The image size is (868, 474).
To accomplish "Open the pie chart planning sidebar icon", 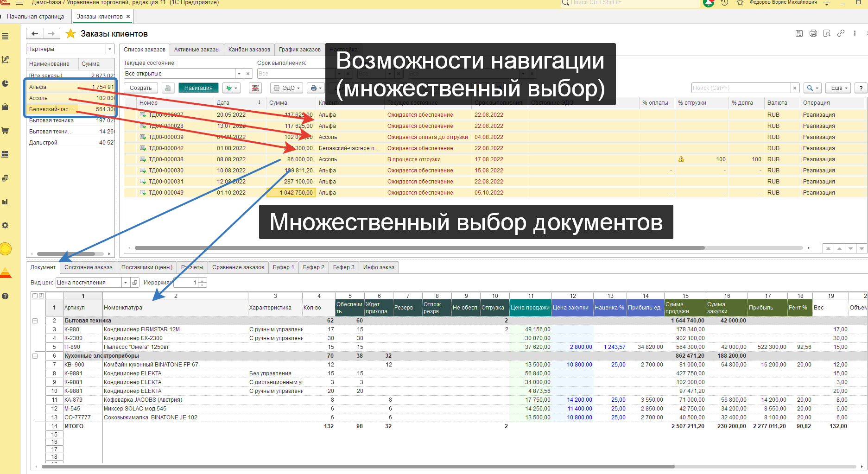I will 5,83.
